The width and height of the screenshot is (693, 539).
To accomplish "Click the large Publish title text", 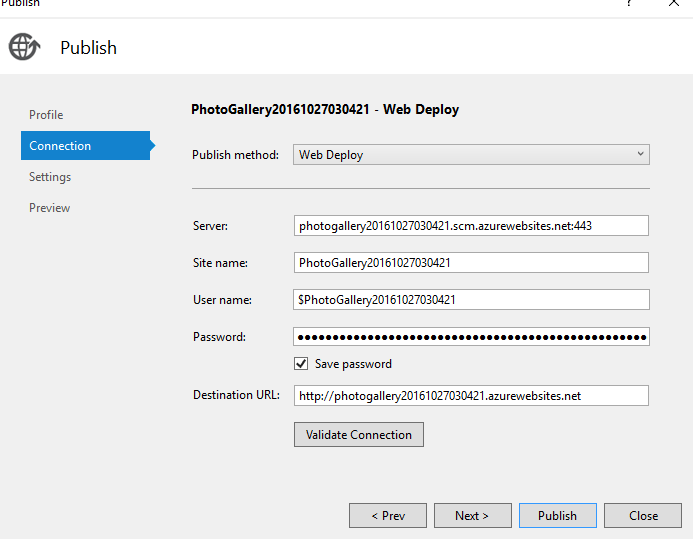I will pyautogui.click(x=88, y=48).
